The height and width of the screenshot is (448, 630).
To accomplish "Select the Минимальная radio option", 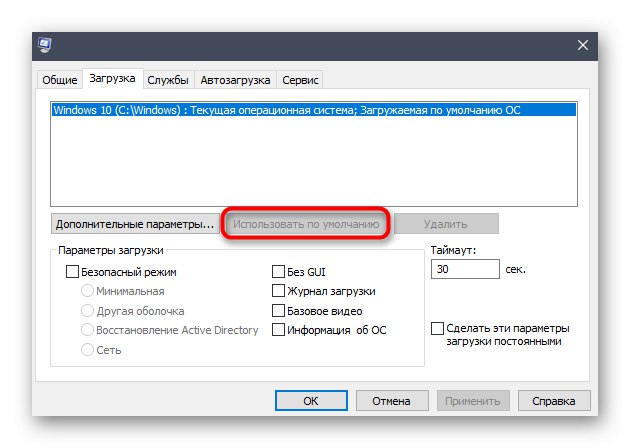I will (x=87, y=290).
